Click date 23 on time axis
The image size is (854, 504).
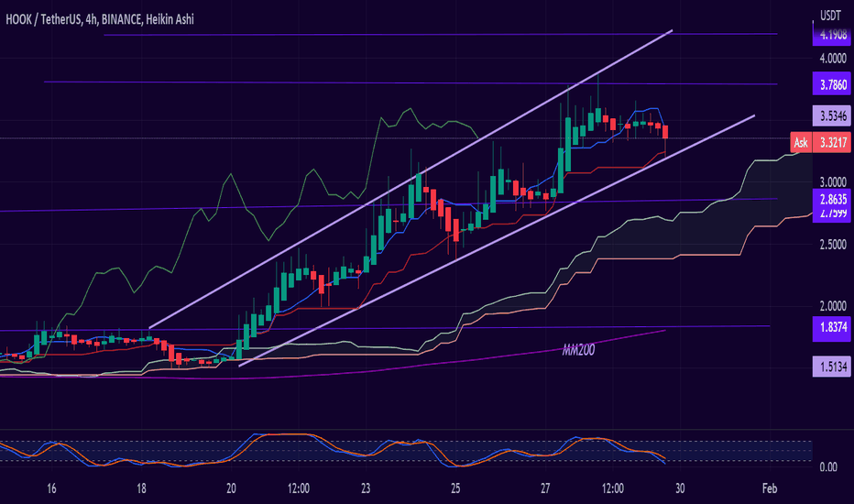click(x=366, y=488)
